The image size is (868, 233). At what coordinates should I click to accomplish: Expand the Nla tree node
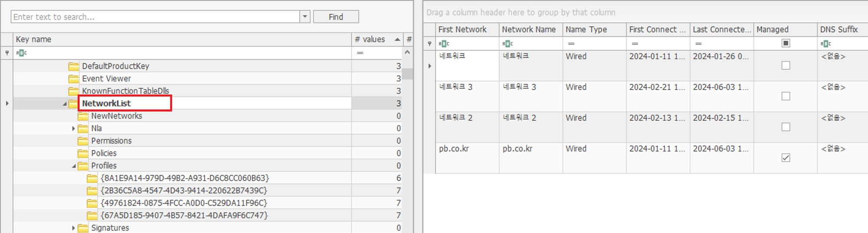pyautogui.click(x=73, y=129)
